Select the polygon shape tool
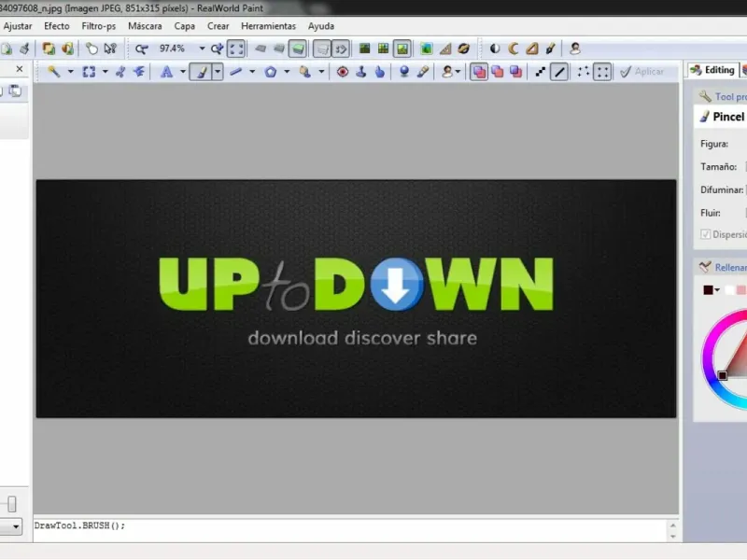 271,72
